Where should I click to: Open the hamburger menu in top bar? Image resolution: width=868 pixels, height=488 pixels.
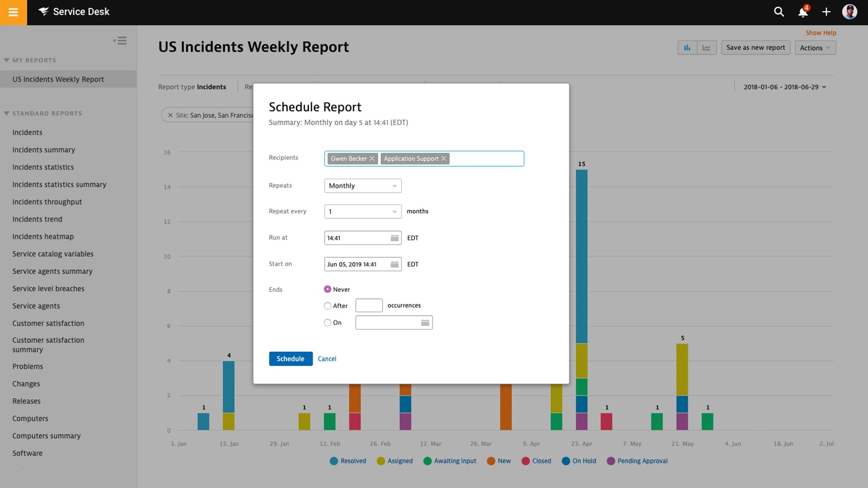(13, 12)
